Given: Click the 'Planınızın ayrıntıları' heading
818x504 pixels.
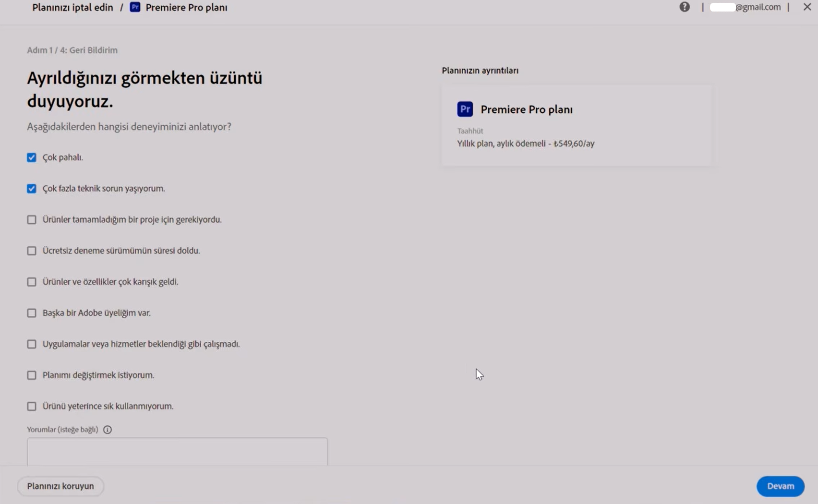Looking at the screenshot, I should [480, 71].
